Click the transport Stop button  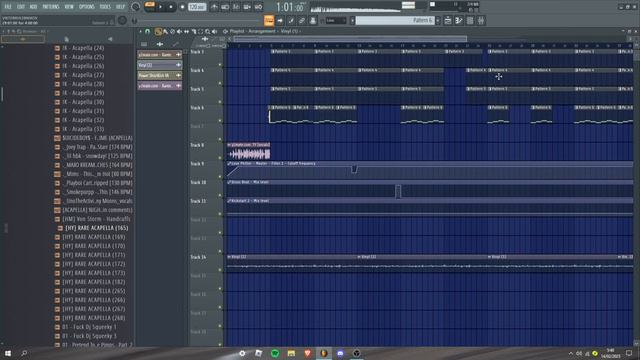(171, 7)
